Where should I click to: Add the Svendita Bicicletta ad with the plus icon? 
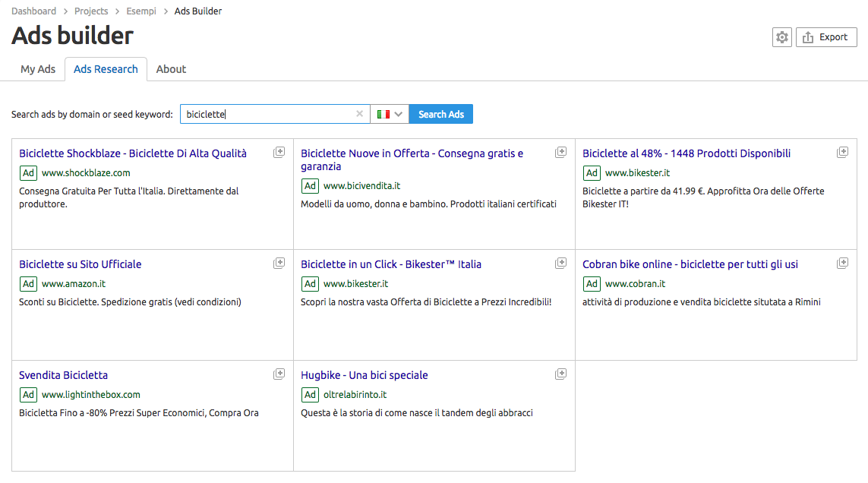click(279, 373)
